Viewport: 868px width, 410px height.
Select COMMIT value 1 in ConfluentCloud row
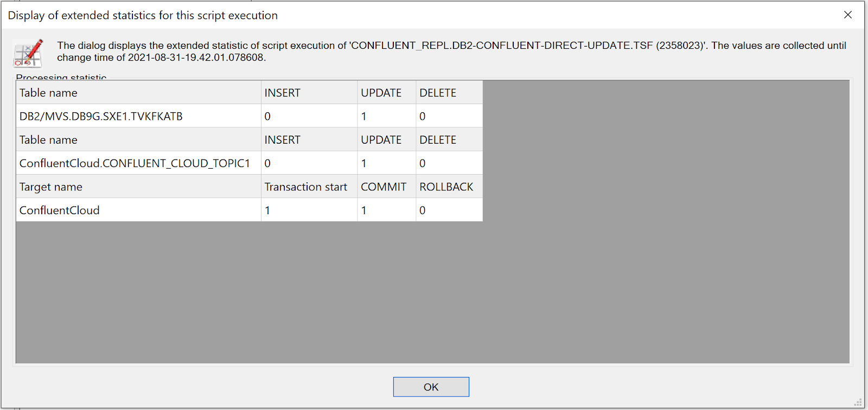[387, 210]
